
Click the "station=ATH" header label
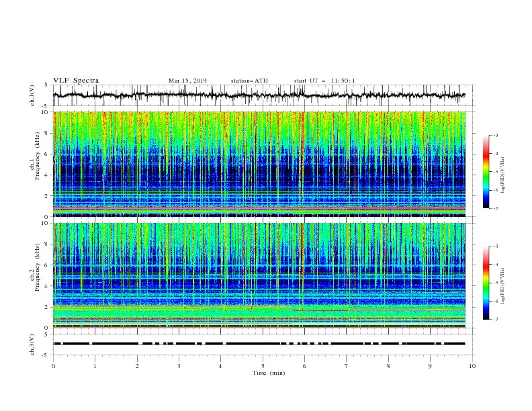pyautogui.click(x=249, y=81)
